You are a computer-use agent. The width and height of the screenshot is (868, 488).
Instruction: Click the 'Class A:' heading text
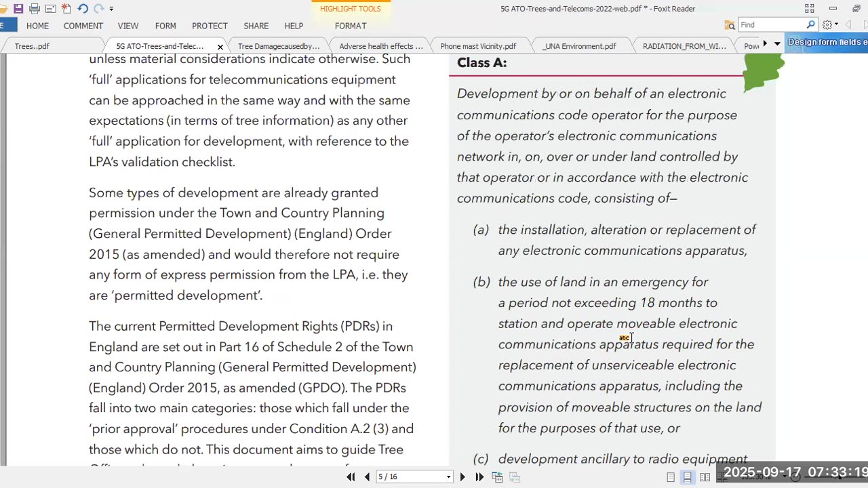[482, 63]
